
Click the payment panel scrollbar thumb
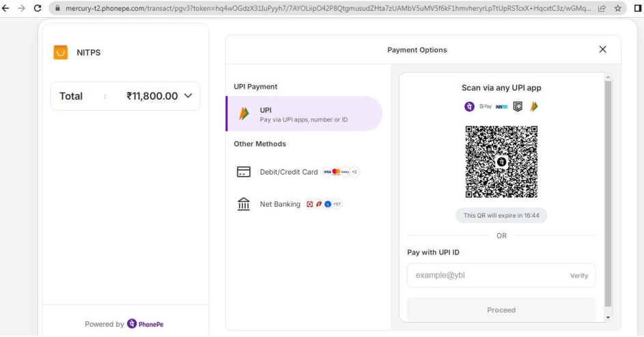pyautogui.click(x=608, y=194)
